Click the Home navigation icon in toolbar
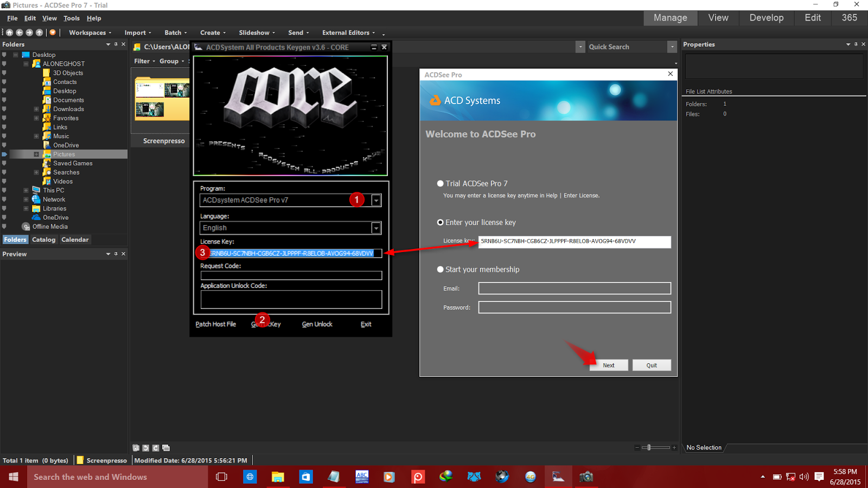The width and height of the screenshot is (868, 488). [x=9, y=33]
